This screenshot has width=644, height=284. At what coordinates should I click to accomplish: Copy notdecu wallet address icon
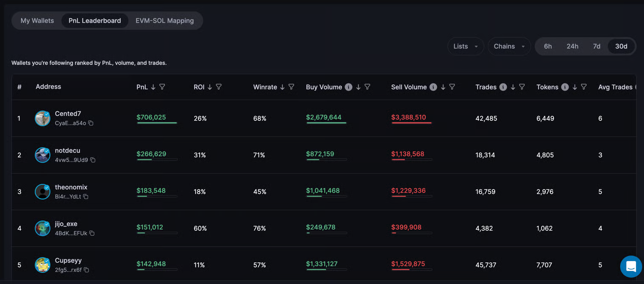(x=93, y=160)
